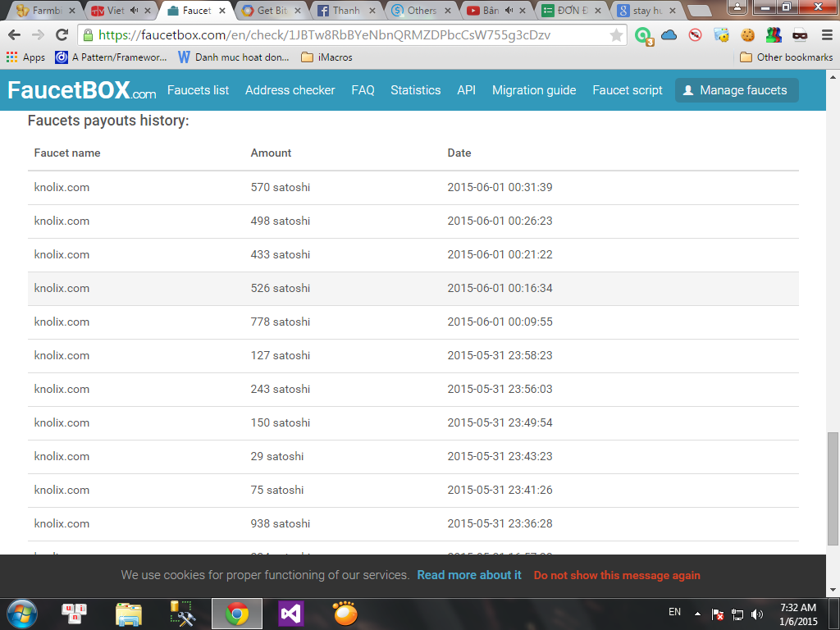The height and width of the screenshot is (630, 840).
Task: Open the UniKey taskbar icon
Action: [75, 614]
